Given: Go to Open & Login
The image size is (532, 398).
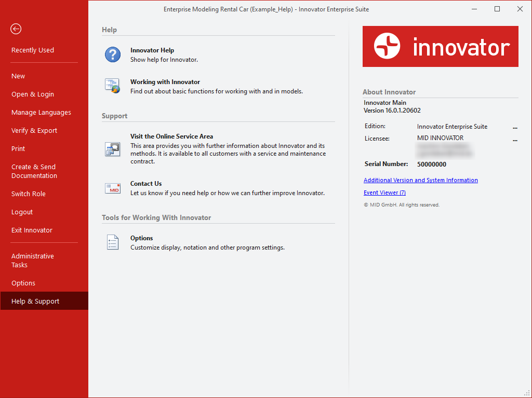Looking at the screenshot, I should (x=33, y=94).
